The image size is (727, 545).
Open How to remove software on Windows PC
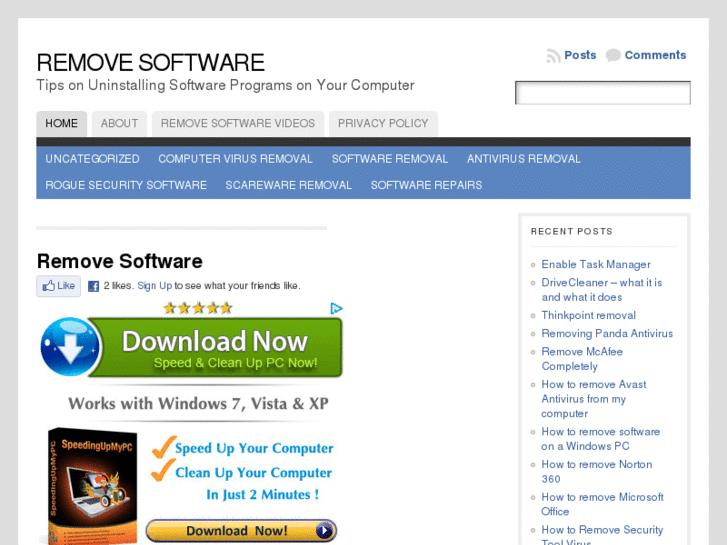click(x=601, y=439)
